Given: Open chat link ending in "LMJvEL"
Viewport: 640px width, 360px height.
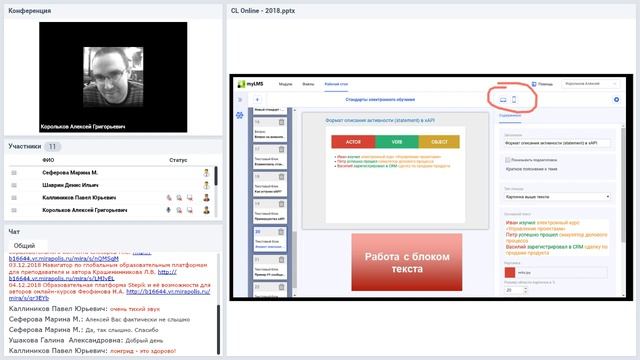Looking at the screenshot, I should pos(62,278).
